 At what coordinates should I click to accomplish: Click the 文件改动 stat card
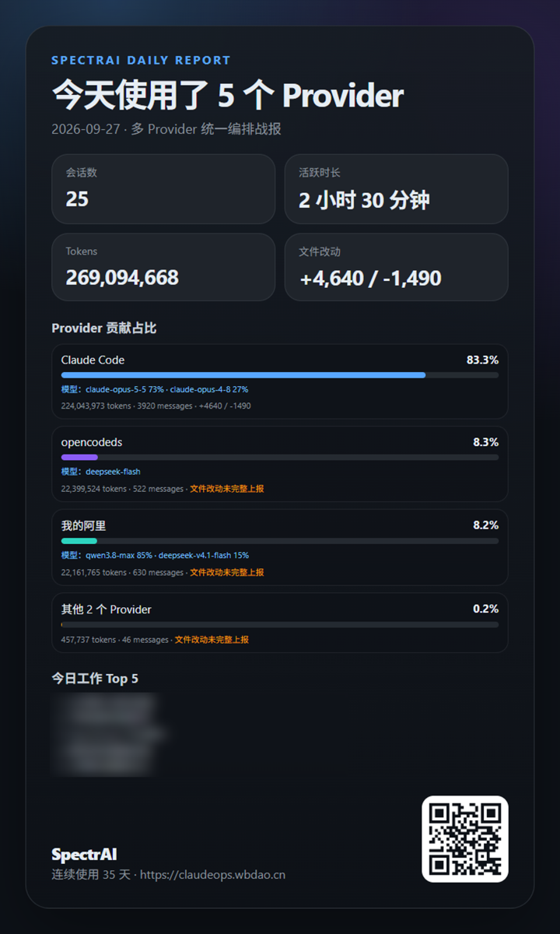click(x=397, y=267)
